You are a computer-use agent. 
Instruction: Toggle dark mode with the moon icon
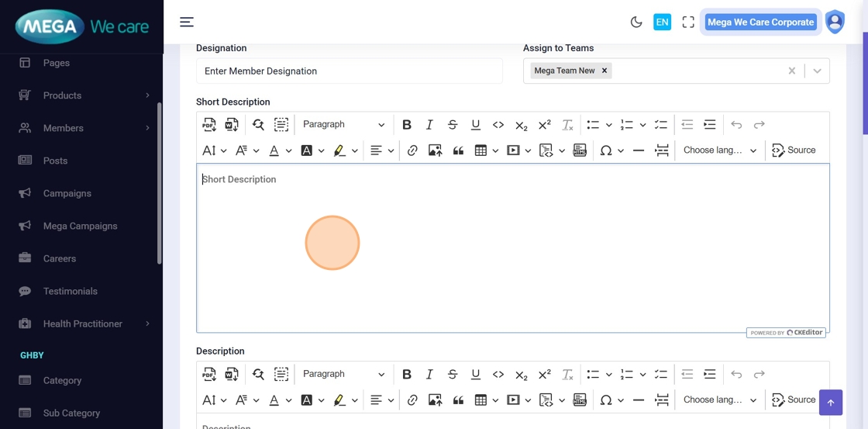click(636, 22)
